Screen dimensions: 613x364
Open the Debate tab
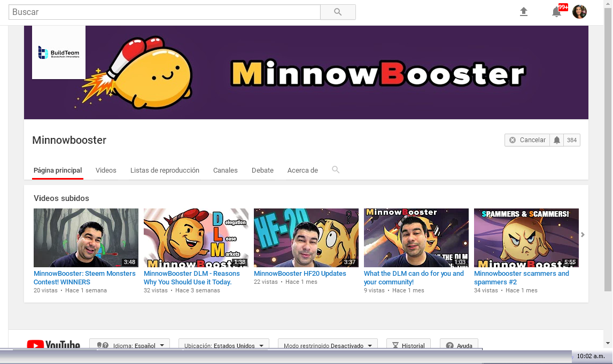coord(262,171)
